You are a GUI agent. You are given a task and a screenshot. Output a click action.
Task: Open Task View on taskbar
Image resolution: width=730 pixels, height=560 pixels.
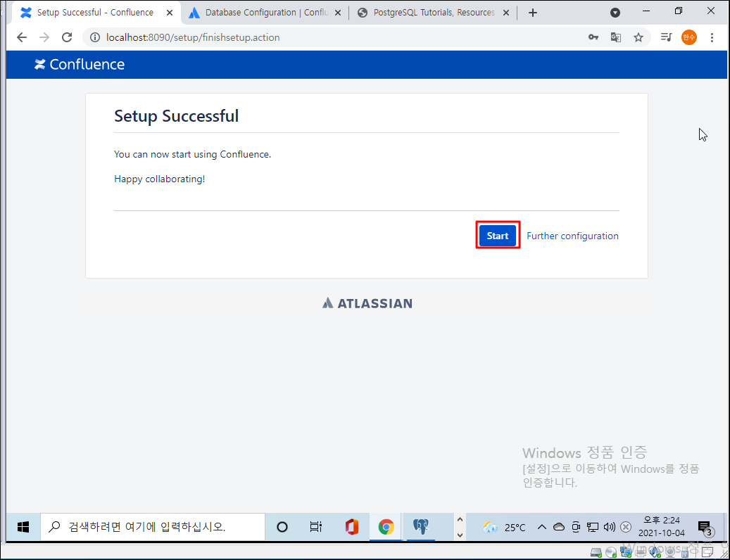[x=316, y=527]
